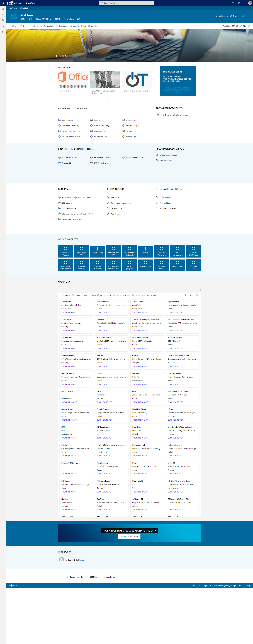Open the OneTouch service management tile
The width and height of the screenshot is (253, 644).
pyautogui.click(x=137, y=83)
